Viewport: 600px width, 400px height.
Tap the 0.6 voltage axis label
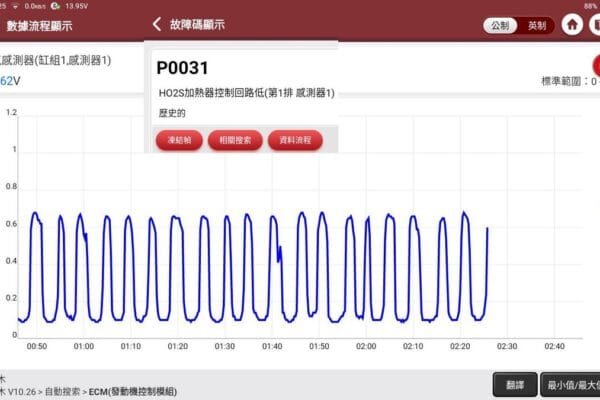click(x=11, y=224)
